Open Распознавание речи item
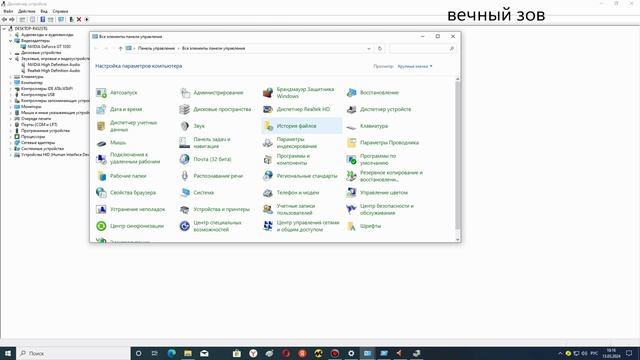Screen dimensions: 640x360 tap(211, 176)
